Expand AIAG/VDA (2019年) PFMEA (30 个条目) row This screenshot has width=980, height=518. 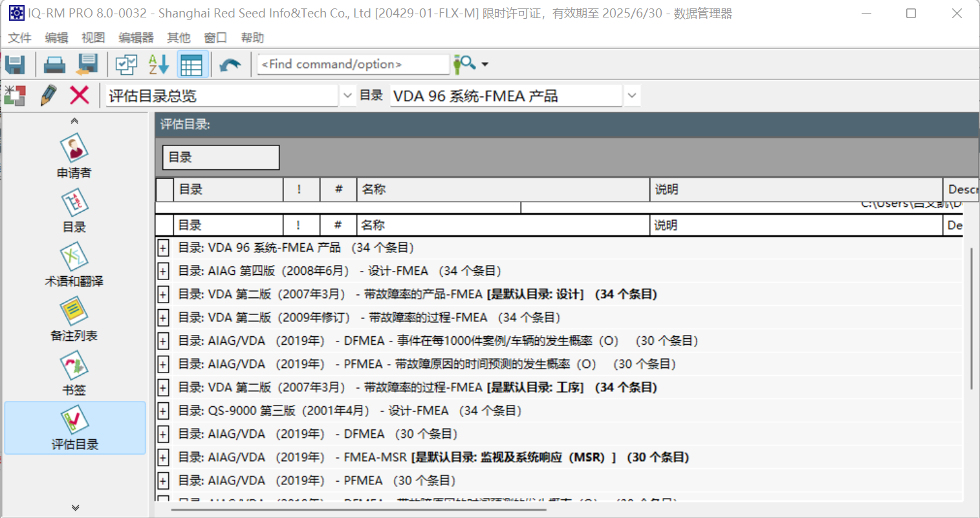pos(163,480)
